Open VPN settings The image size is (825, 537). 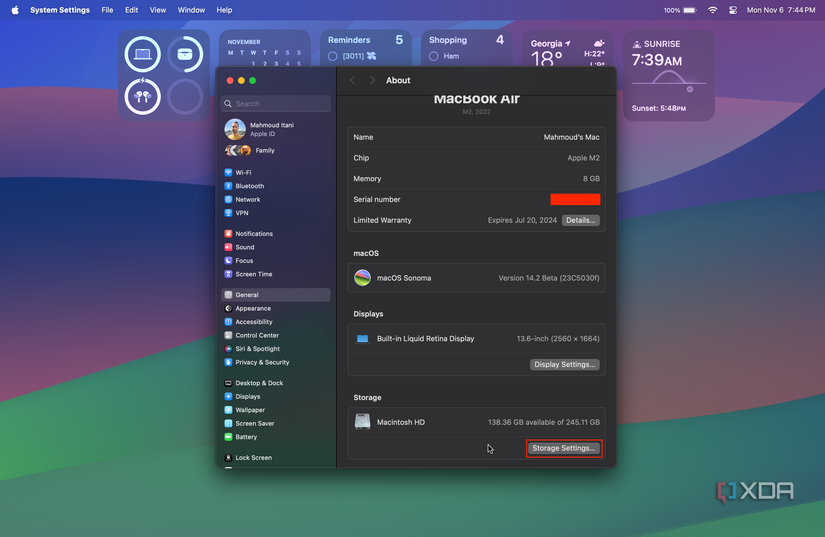[276, 213]
